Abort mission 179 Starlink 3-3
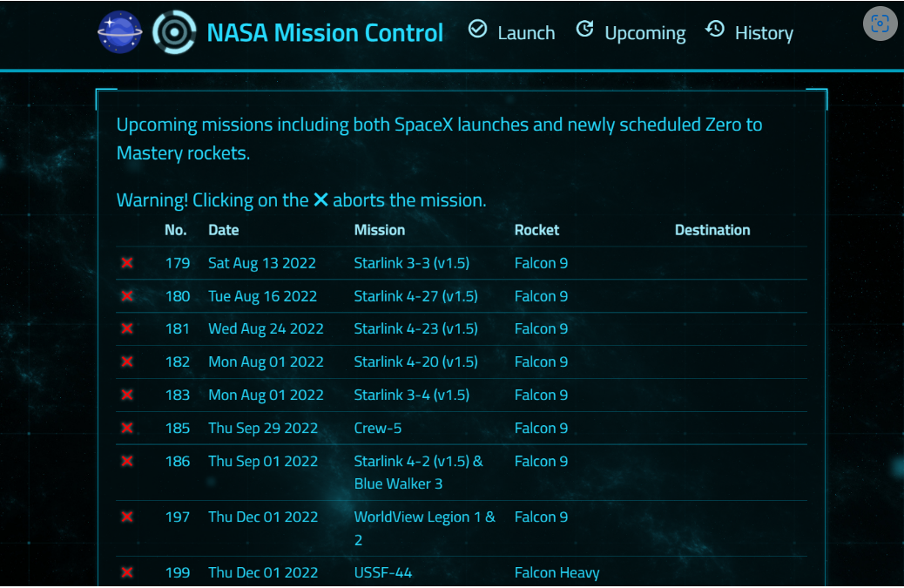This screenshot has height=588, width=904. pos(127,262)
